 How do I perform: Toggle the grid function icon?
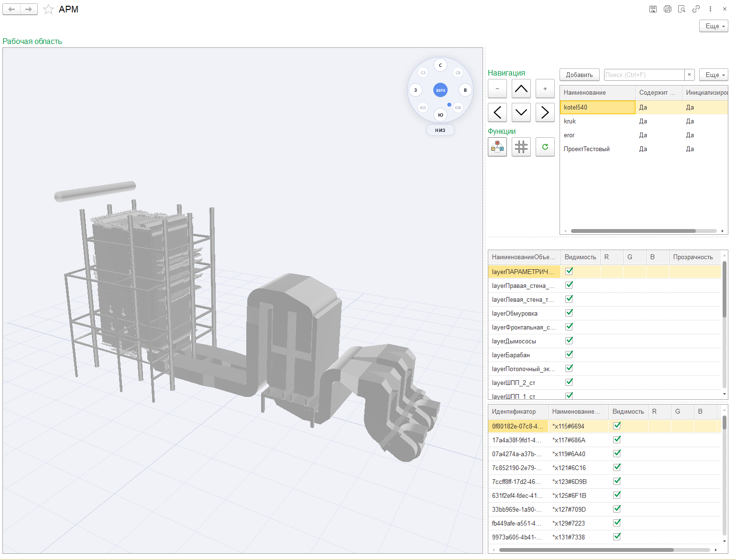(521, 147)
